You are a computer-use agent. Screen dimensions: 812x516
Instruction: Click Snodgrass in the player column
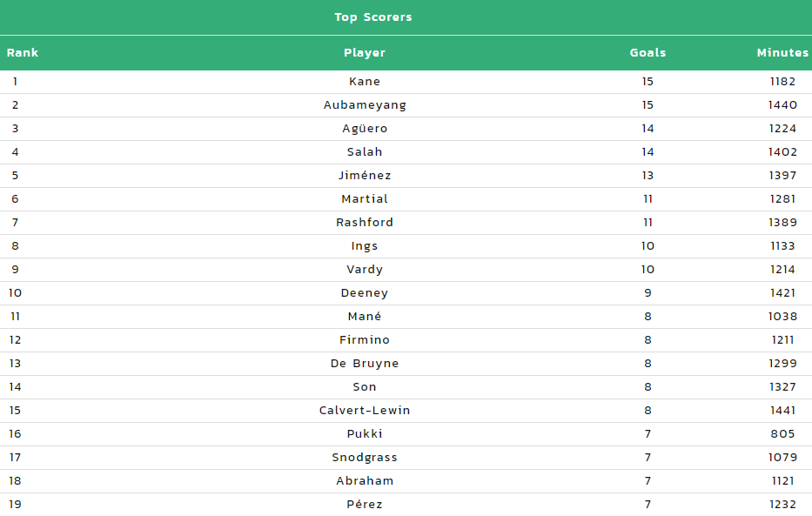(x=365, y=458)
